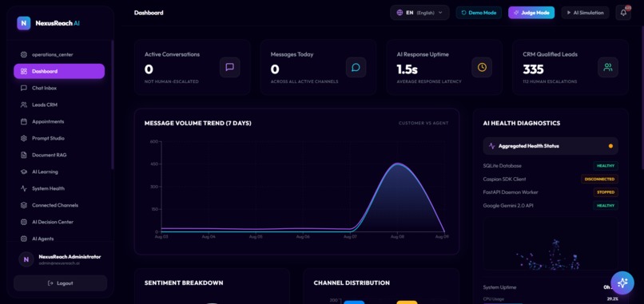Click the CRM Qualified Leads users icon
This screenshot has width=644, height=304.
608,67
